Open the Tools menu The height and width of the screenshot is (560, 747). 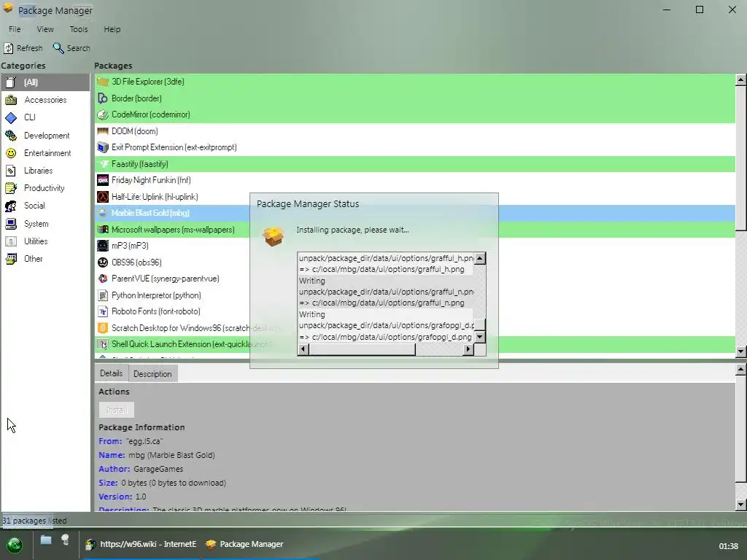(79, 29)
